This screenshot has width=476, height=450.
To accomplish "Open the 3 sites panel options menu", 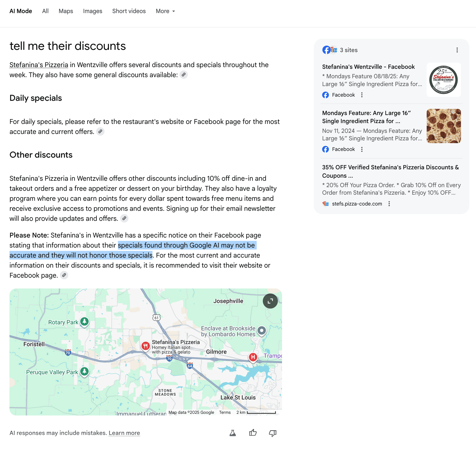I will (457, 50).
